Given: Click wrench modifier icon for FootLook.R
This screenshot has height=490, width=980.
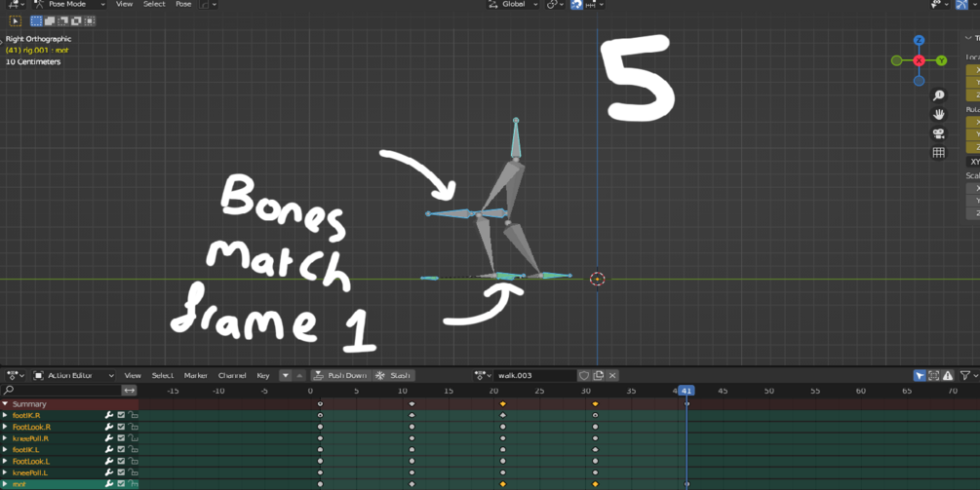Looking at the screenshot, I should [x=109, y=427].
